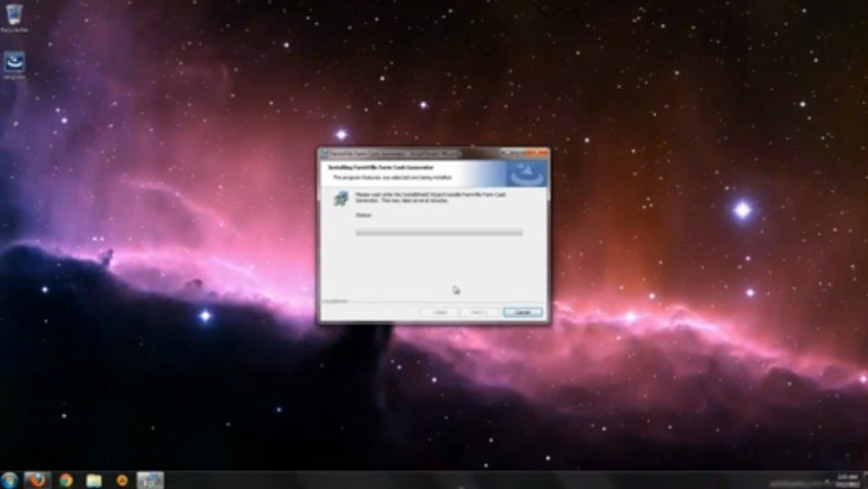Click the greyed-out Next button

coord(480,312)
